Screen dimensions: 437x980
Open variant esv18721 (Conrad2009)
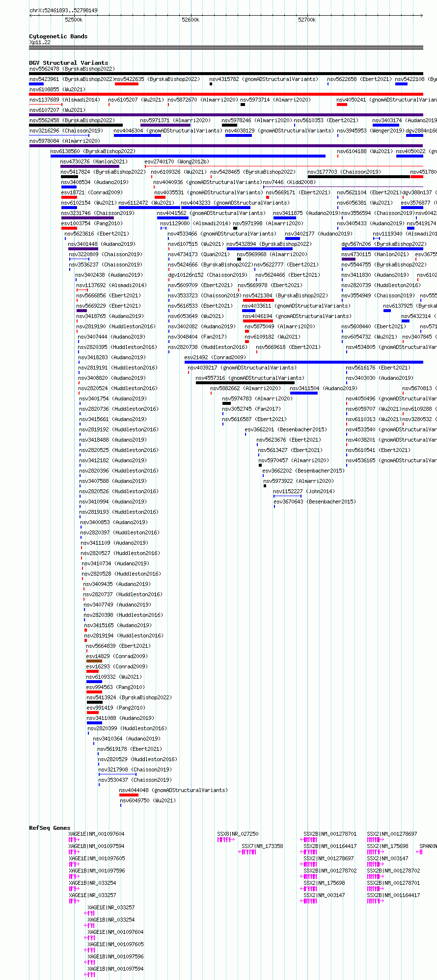92,192
